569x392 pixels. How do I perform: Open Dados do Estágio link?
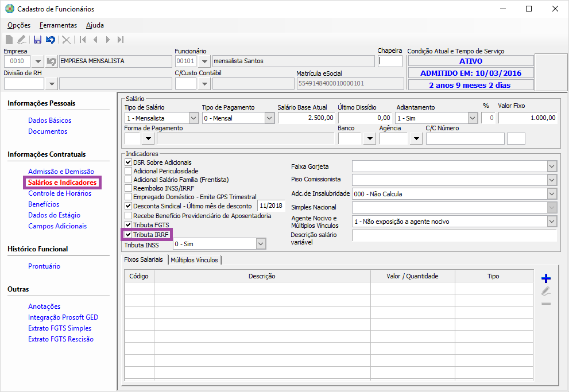[x=54, y=215]
